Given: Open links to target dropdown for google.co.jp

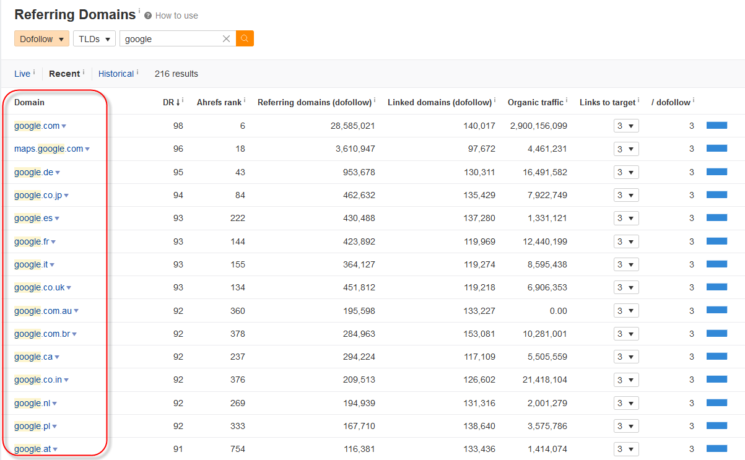Looking at the screenshot, I should point(626,195).
